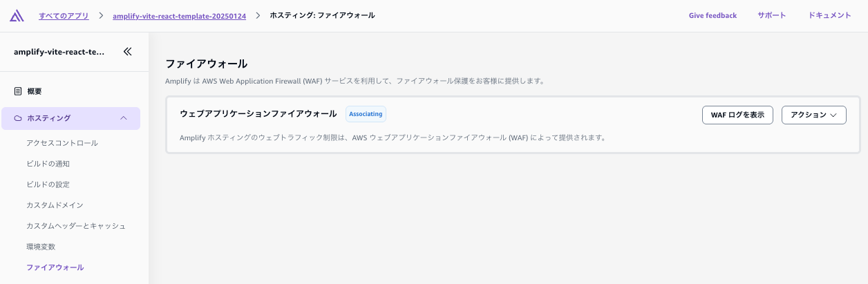Screen dimensions: 868x284
Task: Open the アクション dropdown menu
Action: click(813, 115)
